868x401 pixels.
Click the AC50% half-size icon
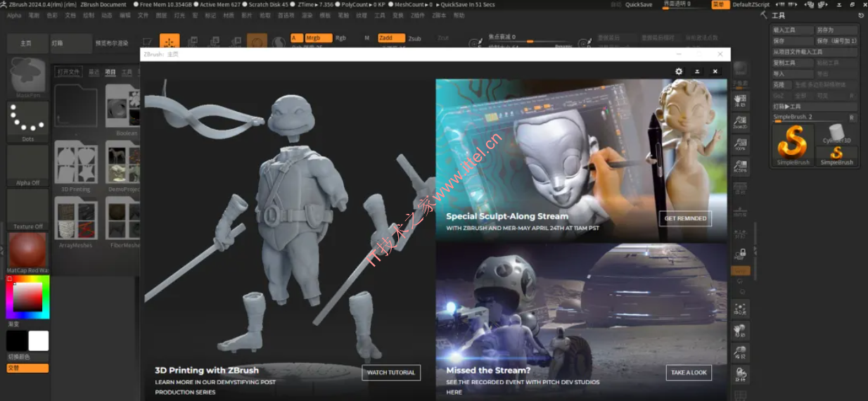pos(740,166)
